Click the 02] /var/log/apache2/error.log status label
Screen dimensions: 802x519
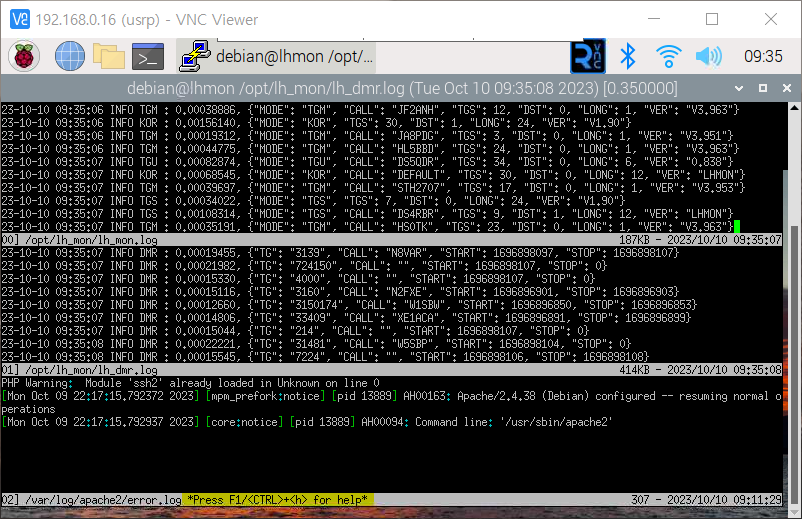tap(91, 500)
